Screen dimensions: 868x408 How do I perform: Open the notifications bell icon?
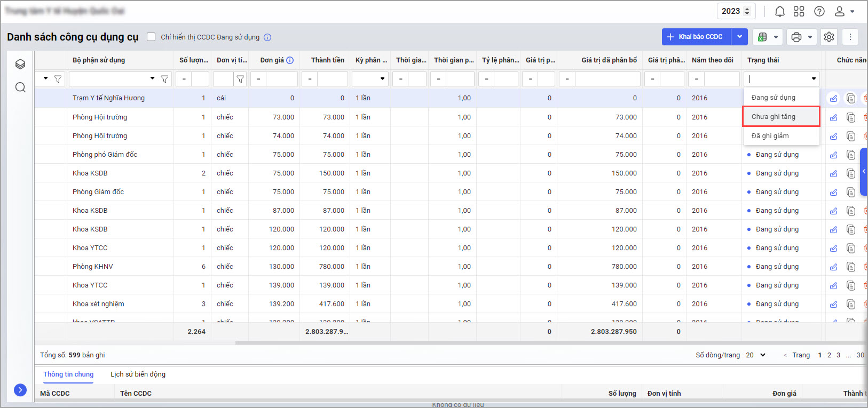[779, 11]
